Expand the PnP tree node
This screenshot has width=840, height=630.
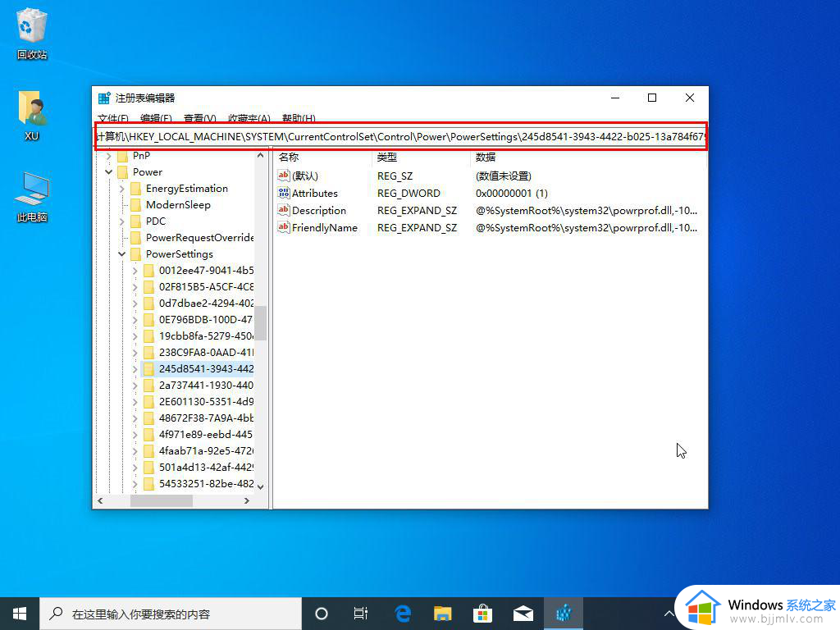pyautogui.click(x=109, y=156)
